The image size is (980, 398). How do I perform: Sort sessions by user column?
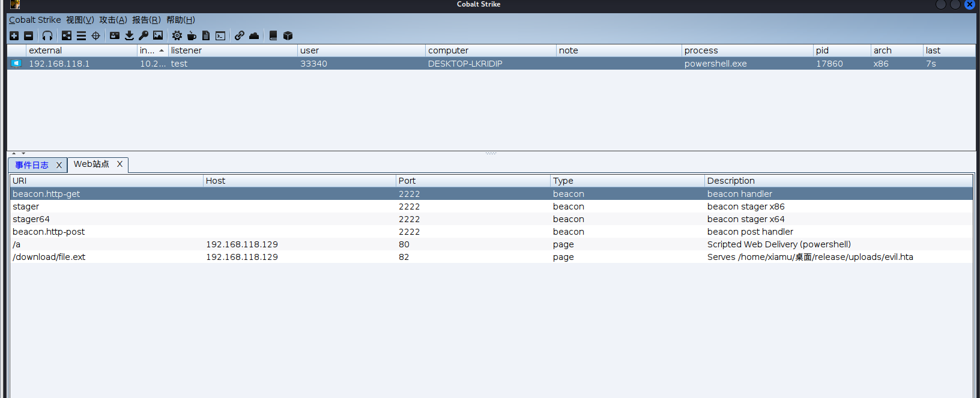click(x=361, y=50)
